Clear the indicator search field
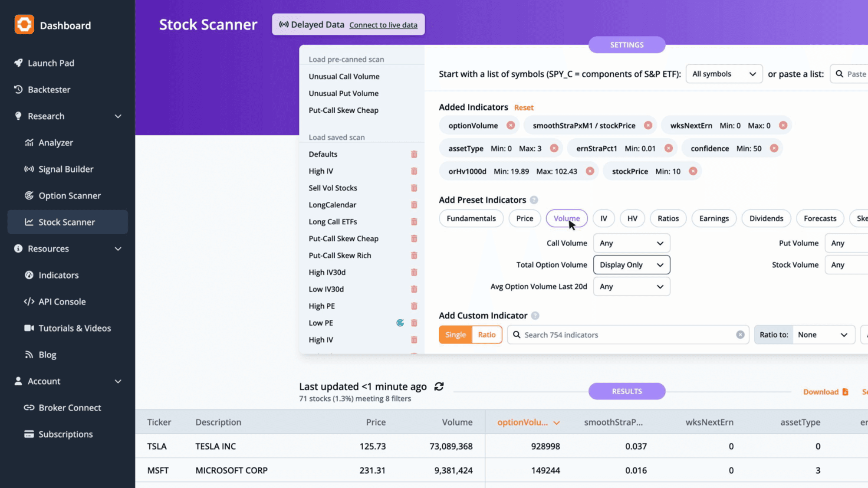 (740, 335)
